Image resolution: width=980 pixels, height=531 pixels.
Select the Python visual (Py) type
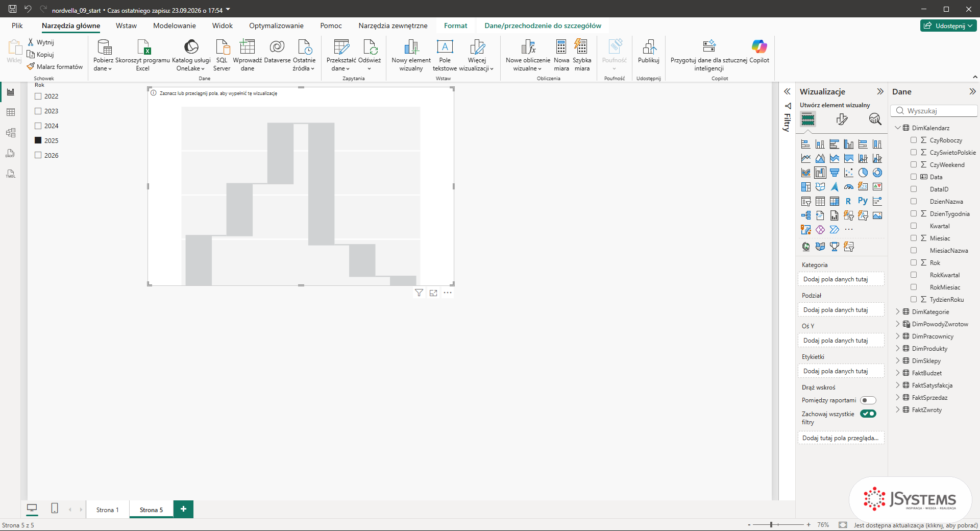pyautogui.click(x=863, y=201)
